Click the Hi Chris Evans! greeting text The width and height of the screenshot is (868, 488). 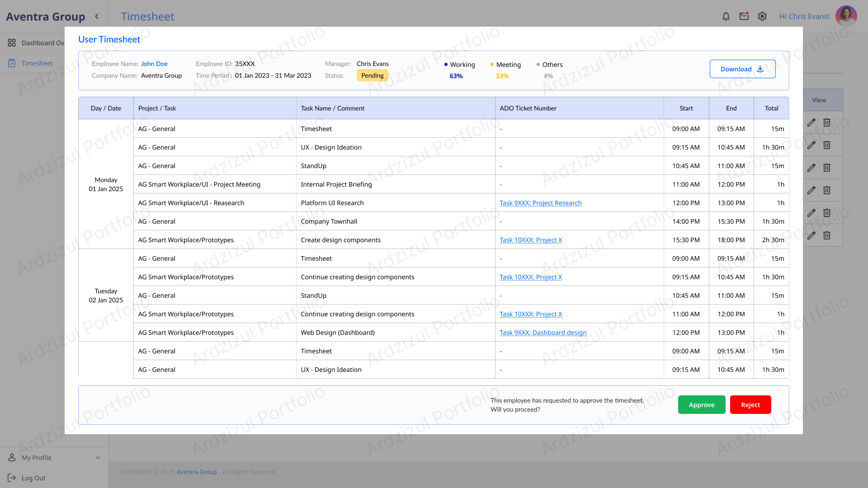pos(804,16)
